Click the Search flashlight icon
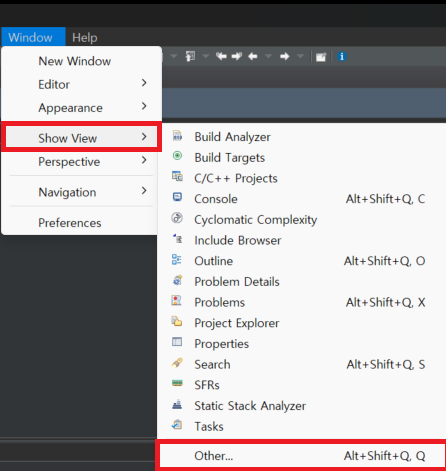446x471 pixels. (x=177, y=363)
